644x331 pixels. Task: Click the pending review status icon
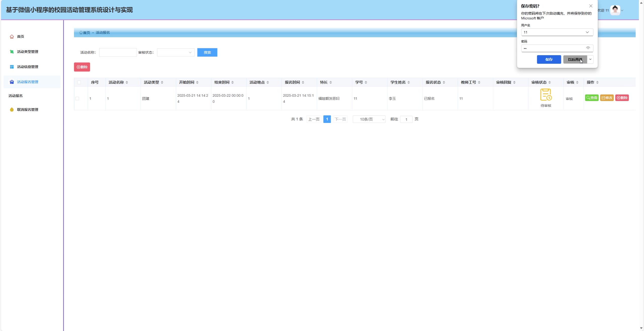[546, 95]
